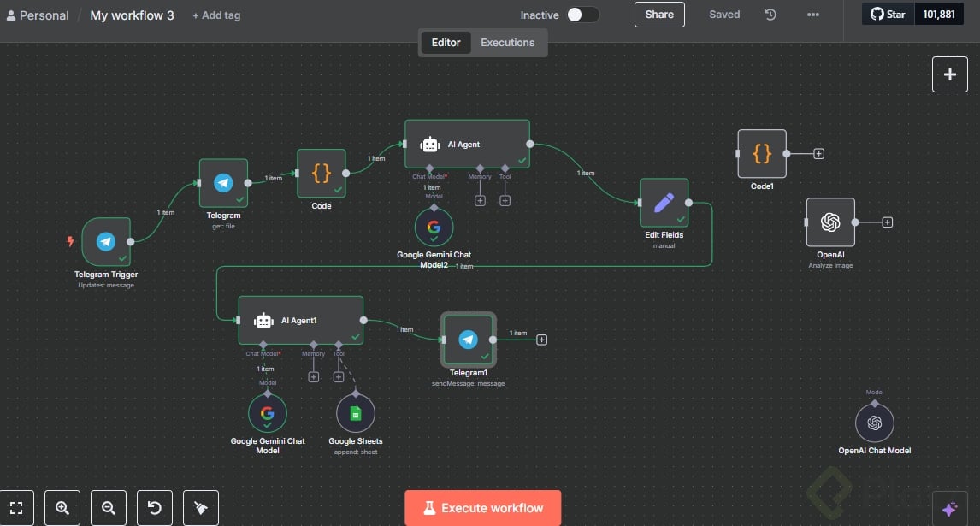Open the Telegram Trigger node

[106, 241]
